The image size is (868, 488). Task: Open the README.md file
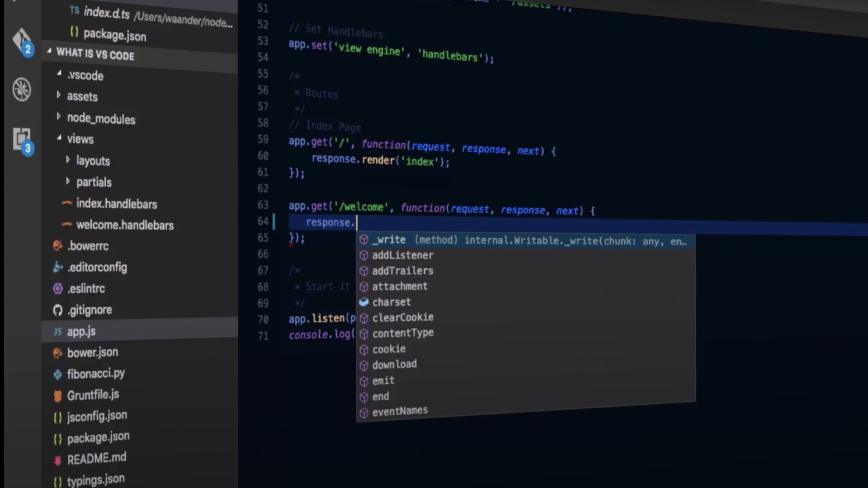pos(96,459)
